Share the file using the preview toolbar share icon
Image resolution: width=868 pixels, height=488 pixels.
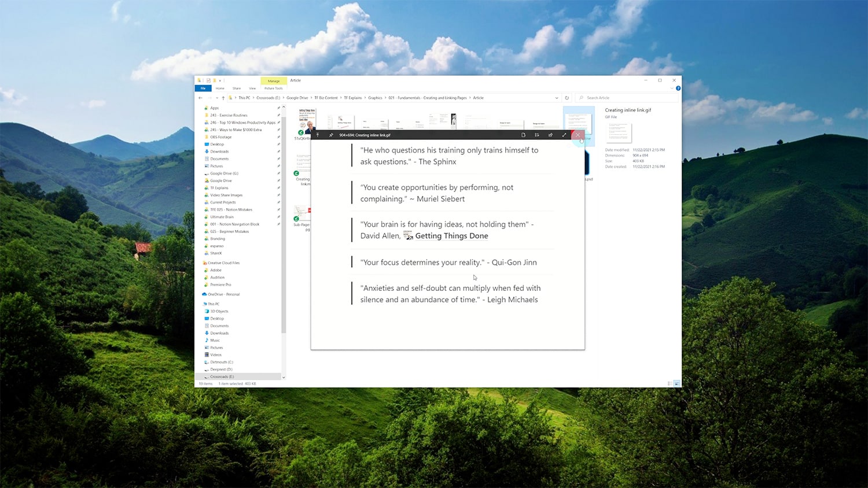pyautogui.click(x=550, y=135)
